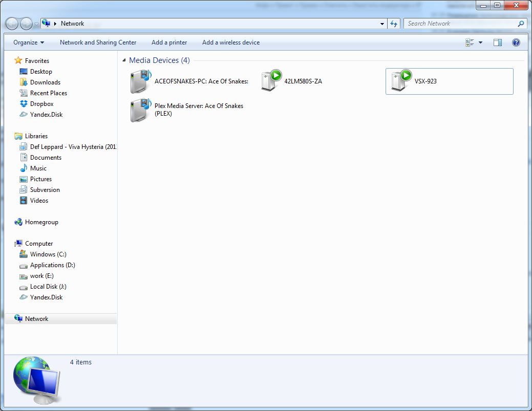Open the ACEOFSNAKES-PC media server icon
Viewport: 532px width, 411px height.
pyautogui.click(x=140, y=81)
